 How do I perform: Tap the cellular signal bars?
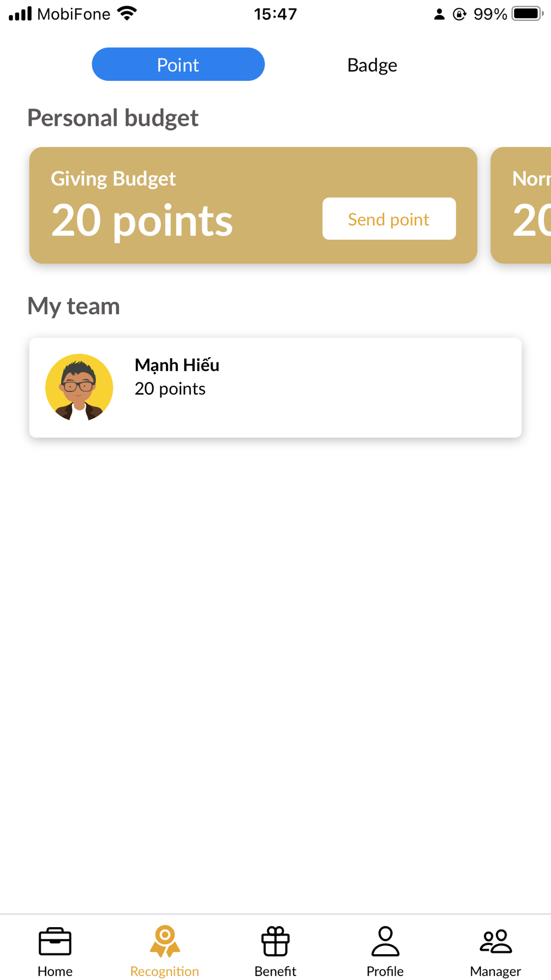pyautogui.click(x=20, y=13)
